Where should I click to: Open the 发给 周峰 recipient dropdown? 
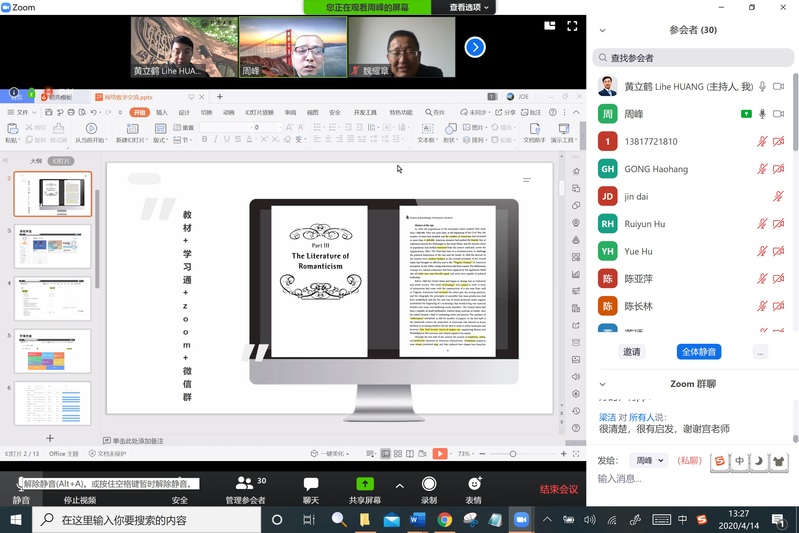(648, 461)
